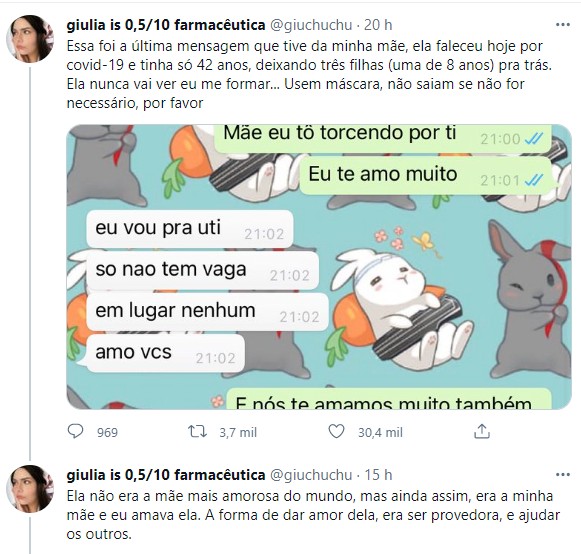This screenshot has height=554, width=581.
Task: Share the first tweet via upload icon
Action: click(x=482, y=432)
